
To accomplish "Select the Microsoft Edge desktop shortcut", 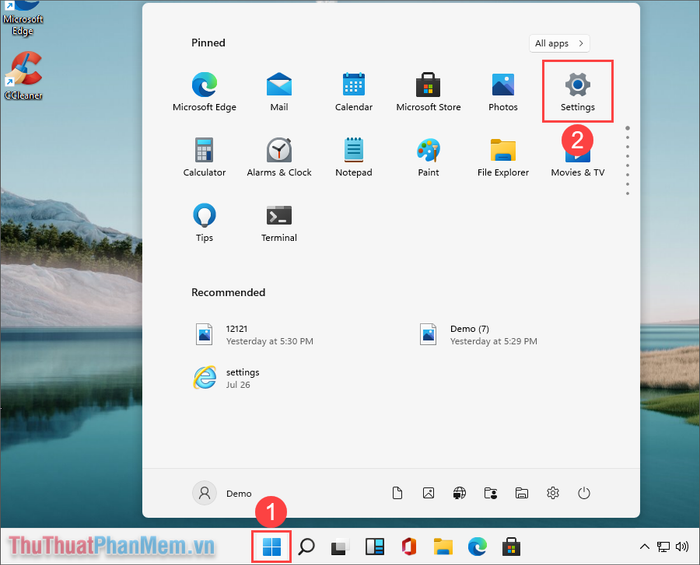I will click(22, 19).
